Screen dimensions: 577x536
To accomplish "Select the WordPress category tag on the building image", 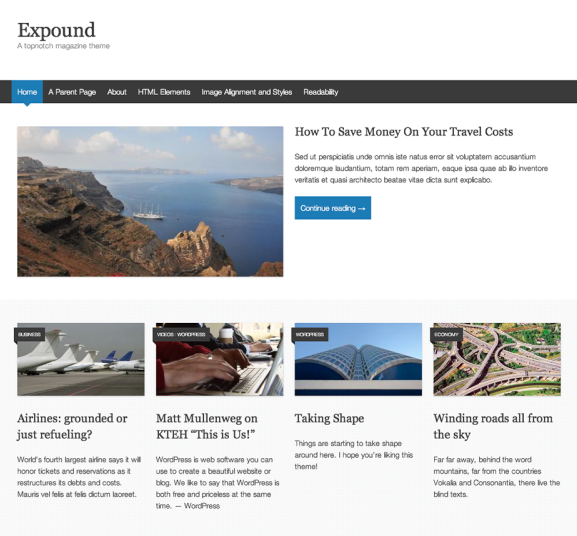I will (310, 334).
